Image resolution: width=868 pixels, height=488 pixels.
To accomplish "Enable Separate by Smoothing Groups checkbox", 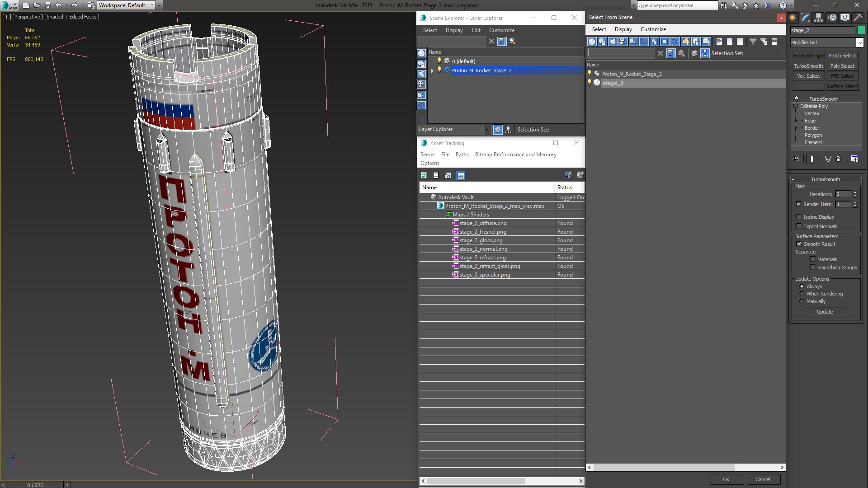I will (x=812, y=267).
